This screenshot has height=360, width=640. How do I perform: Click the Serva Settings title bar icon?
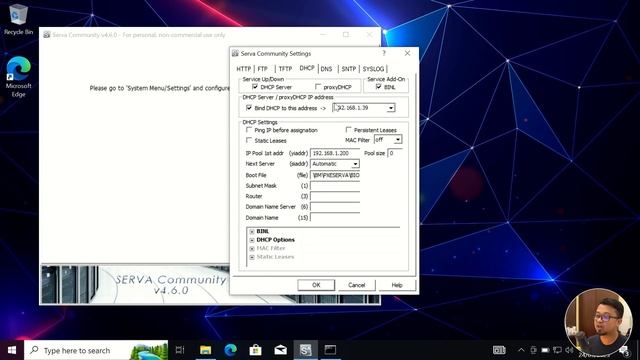235,53
